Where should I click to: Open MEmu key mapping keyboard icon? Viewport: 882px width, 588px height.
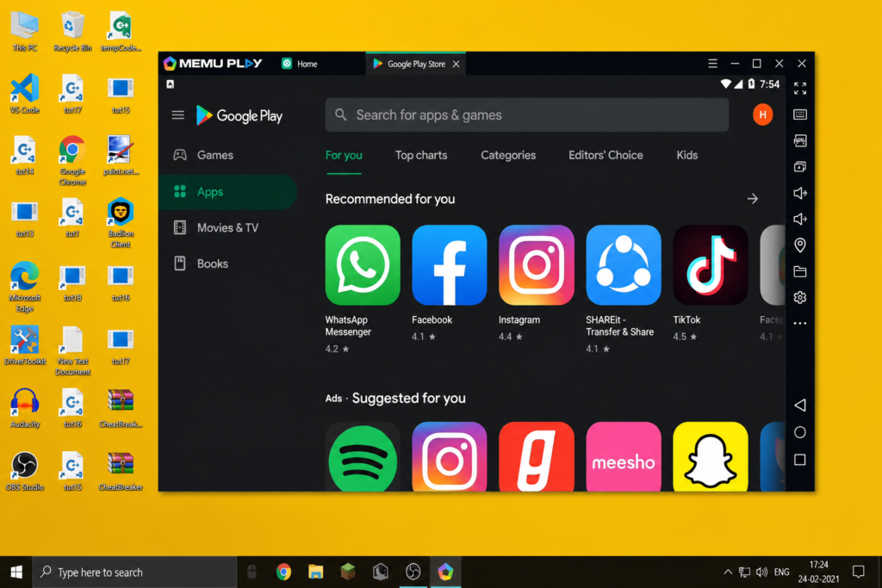click(800, 115)
